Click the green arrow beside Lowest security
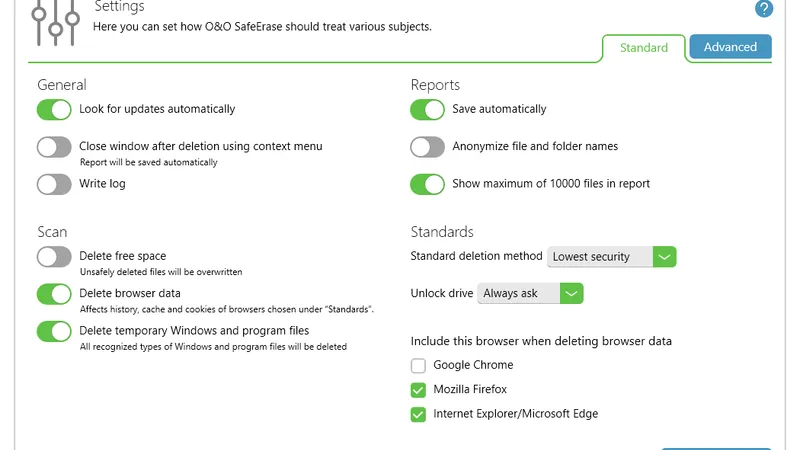This screenshot has height=450, width=800. 665,257
